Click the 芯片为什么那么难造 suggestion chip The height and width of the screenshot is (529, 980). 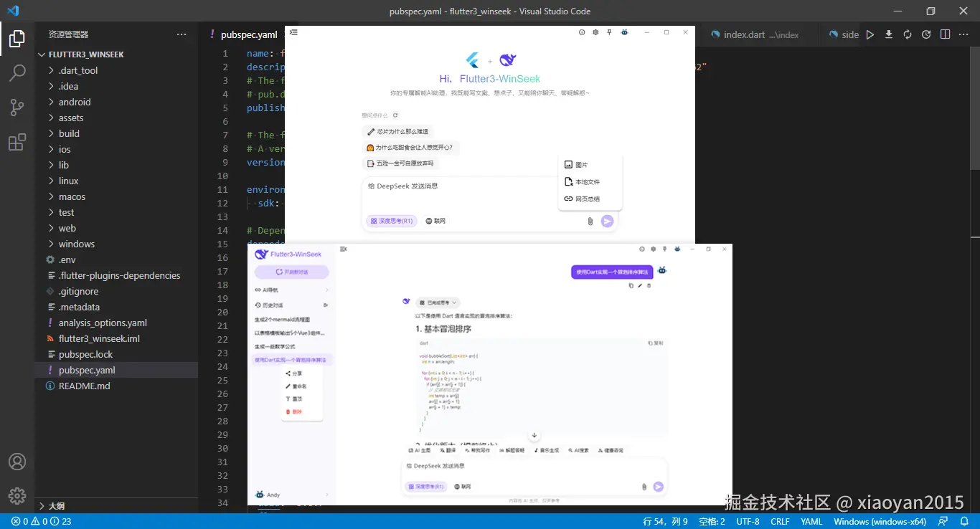(397, 131)
